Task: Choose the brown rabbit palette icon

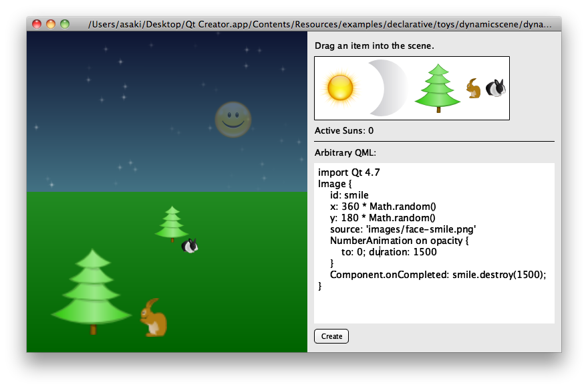Action: pyautogui.click(x=473, y=88)
